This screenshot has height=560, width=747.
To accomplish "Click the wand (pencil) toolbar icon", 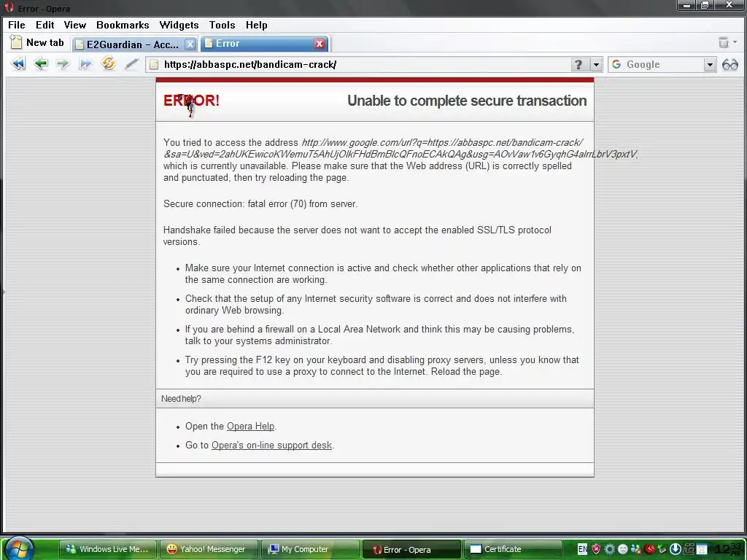I will (131, 64).
